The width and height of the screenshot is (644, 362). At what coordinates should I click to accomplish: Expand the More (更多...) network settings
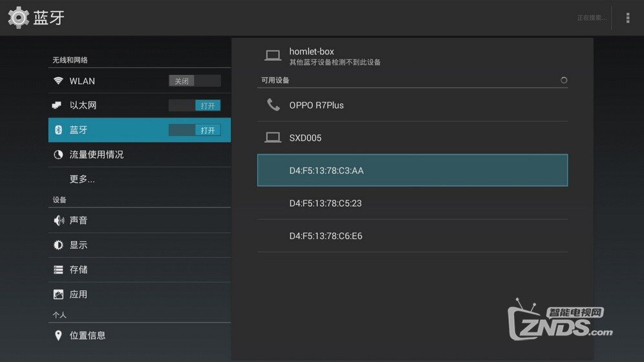click(x=82, y=179)
